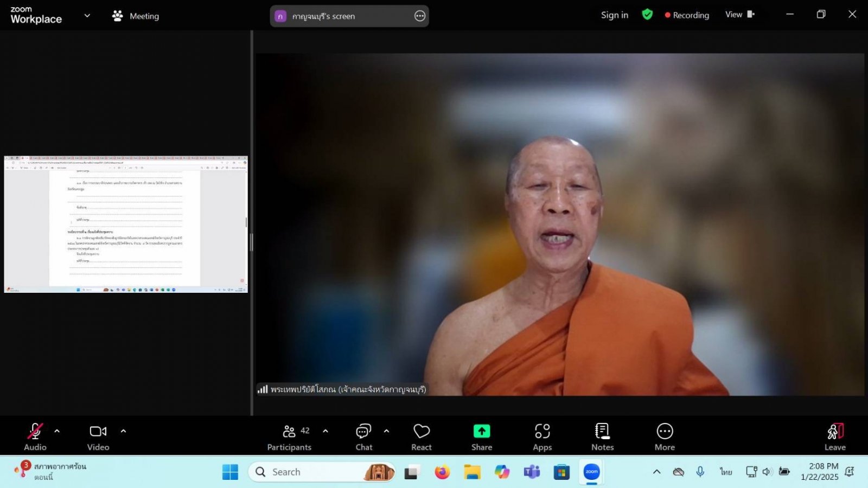
Task: Click the signal strength icon beside speaker name
Action: click(263, 389)
